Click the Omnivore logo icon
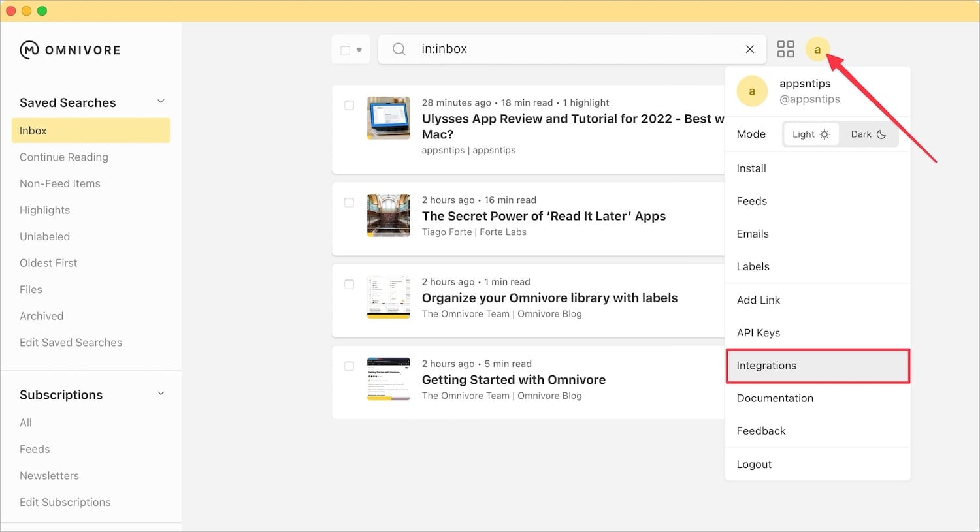 pos(29,50)
